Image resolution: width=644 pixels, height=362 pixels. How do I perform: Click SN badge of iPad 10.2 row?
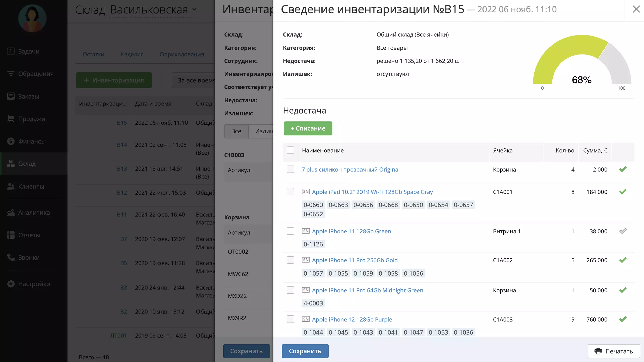pos(306,192)
